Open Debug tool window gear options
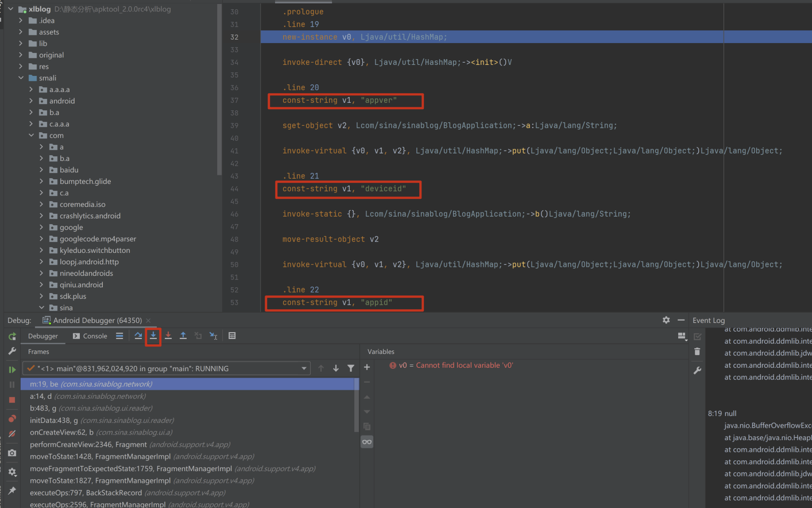The width and height of the screenshot is (812, 508). pyautogui.click(x=666, y=320)
